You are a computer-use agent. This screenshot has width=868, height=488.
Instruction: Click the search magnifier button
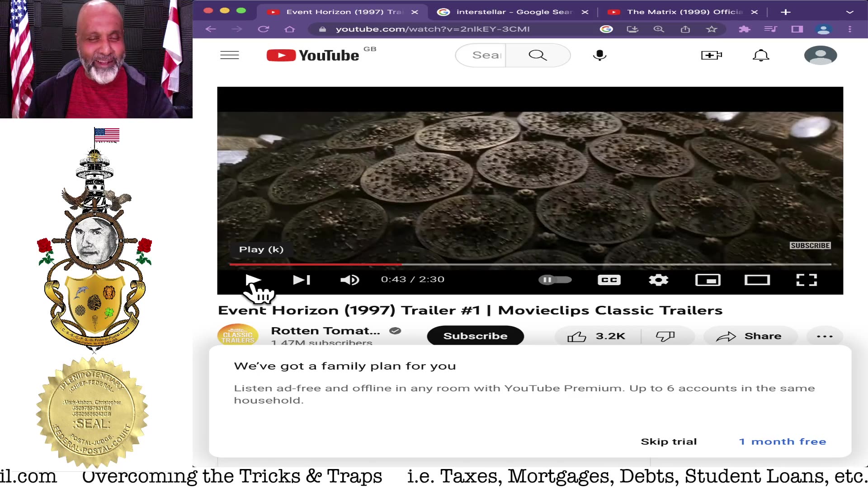[538, 55]
